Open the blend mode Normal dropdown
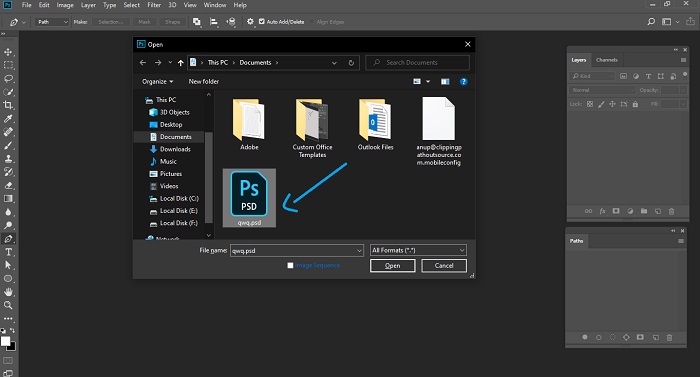This screenshot has height=377, width=700. click(602, 90)
